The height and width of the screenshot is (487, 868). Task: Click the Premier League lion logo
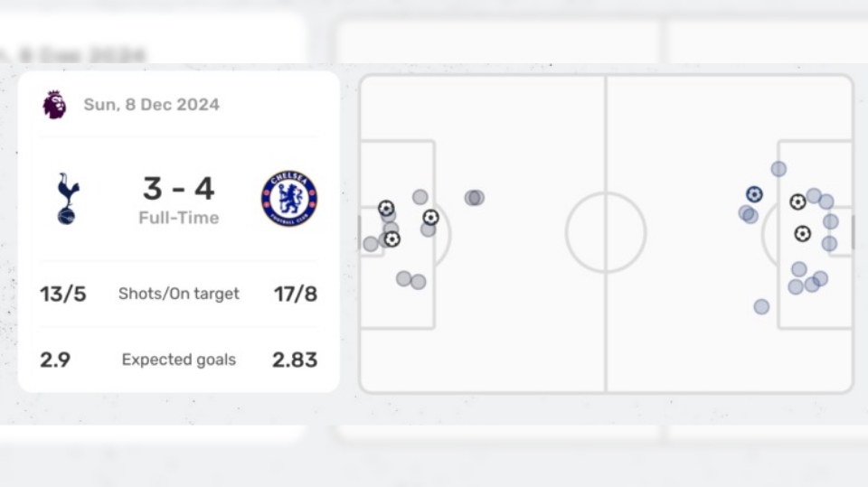click(x=54, y=105)
